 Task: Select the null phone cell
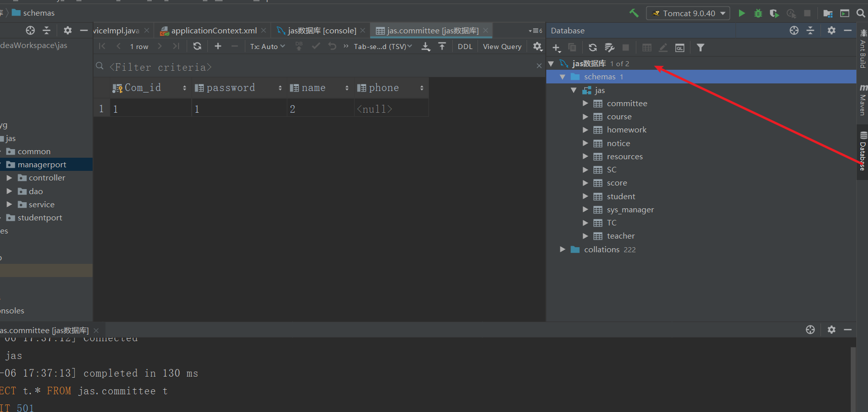[391, 109]
